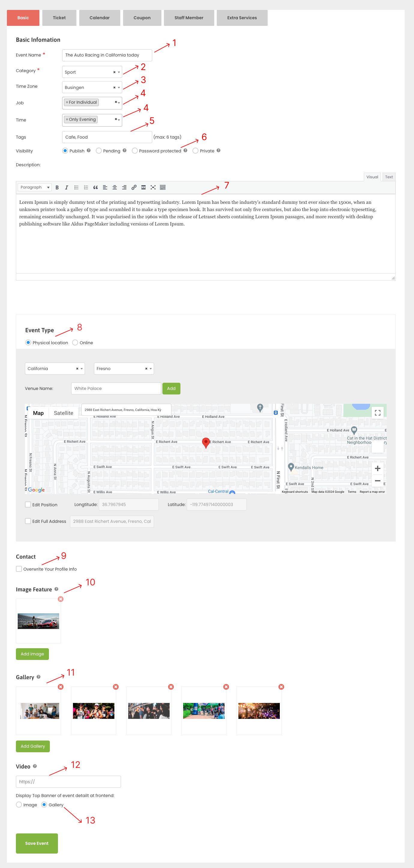Image resolution: width=414 pixels, height=868 pixels.
Task: Click the Italic formatting icon
Action: pos(66,187)
